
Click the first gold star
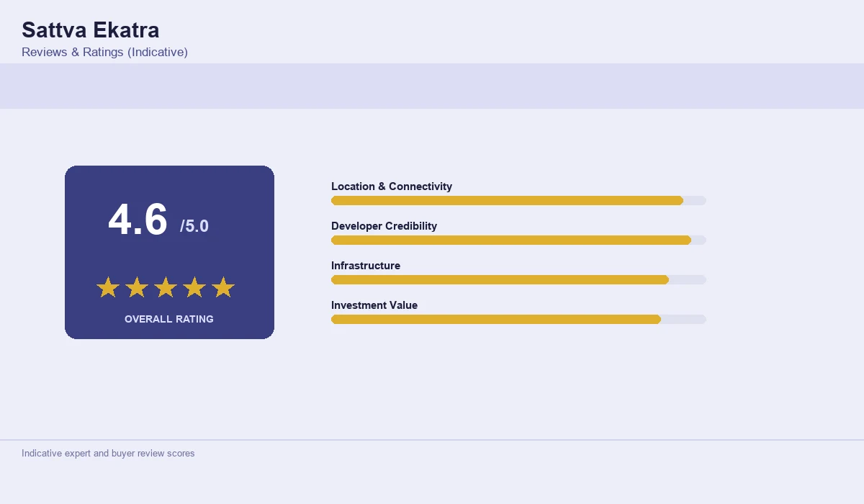pyautogui.click(x=108, y=287)
